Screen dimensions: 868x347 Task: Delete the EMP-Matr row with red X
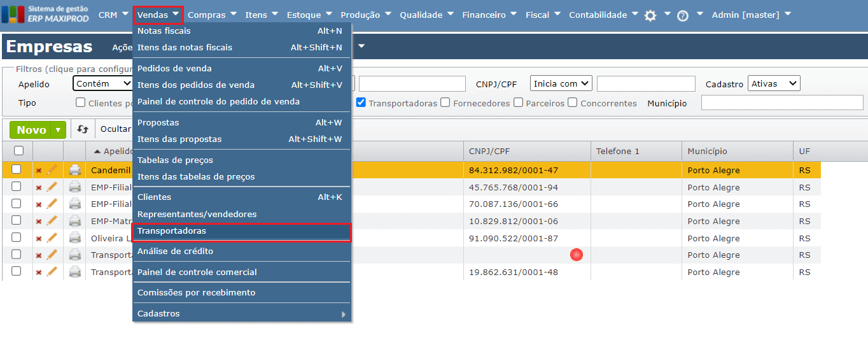(39, 222)
